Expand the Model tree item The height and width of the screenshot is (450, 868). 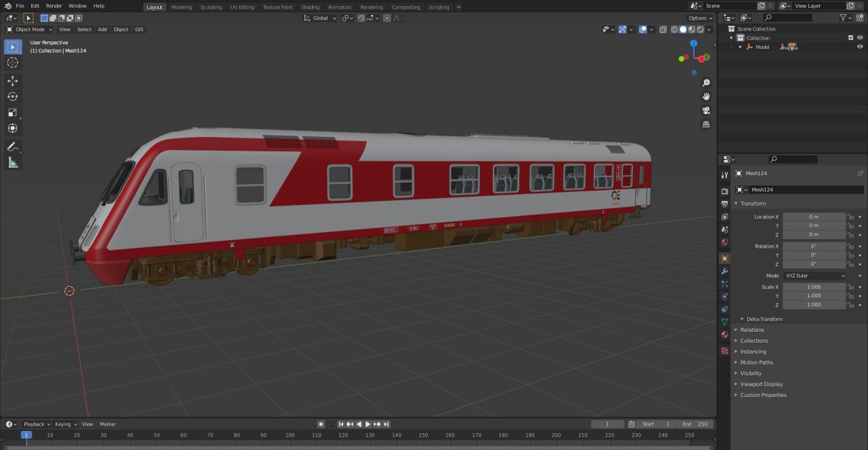coord(741,47)
